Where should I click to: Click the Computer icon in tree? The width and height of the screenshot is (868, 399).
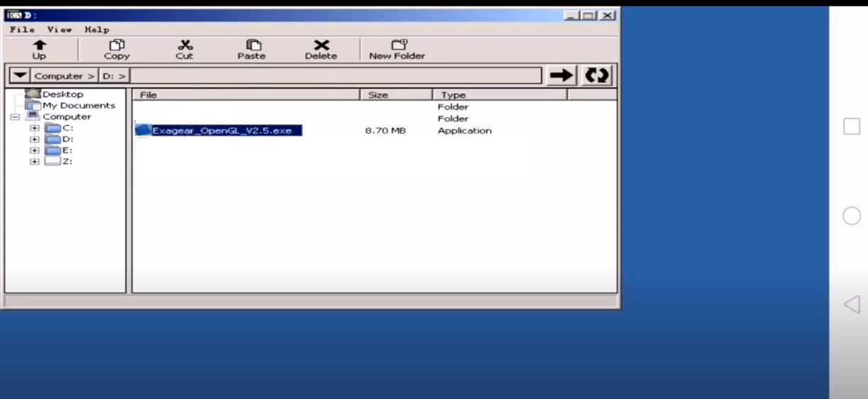(33, 116)
